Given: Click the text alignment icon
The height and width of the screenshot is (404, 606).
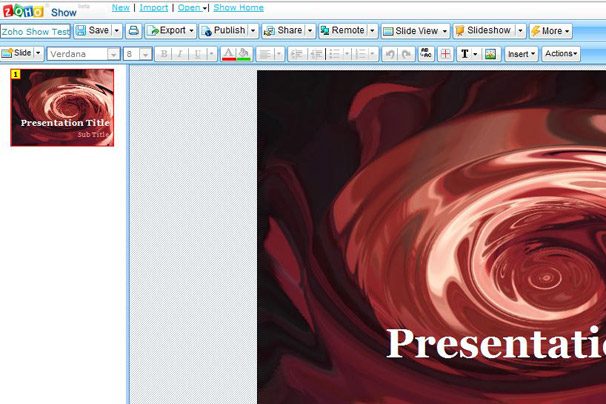Looking at the screenshot, I should [x=265, y=54].
